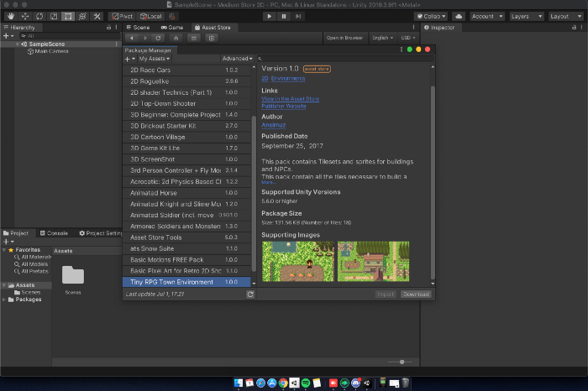Click the Play button
This screenshot has height=391, width=588.
click(x=270, y=16)
